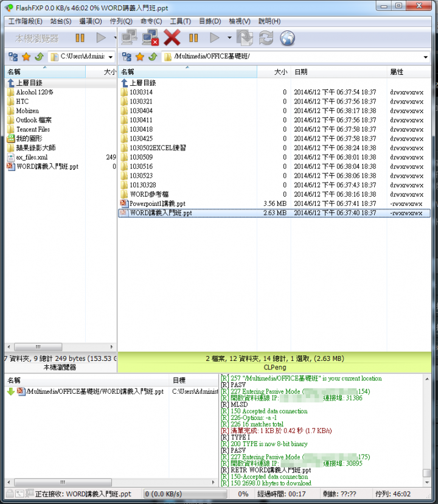Pause the remote pane transfer
Viewport: 438px width, 504px height.
(193, 38)
